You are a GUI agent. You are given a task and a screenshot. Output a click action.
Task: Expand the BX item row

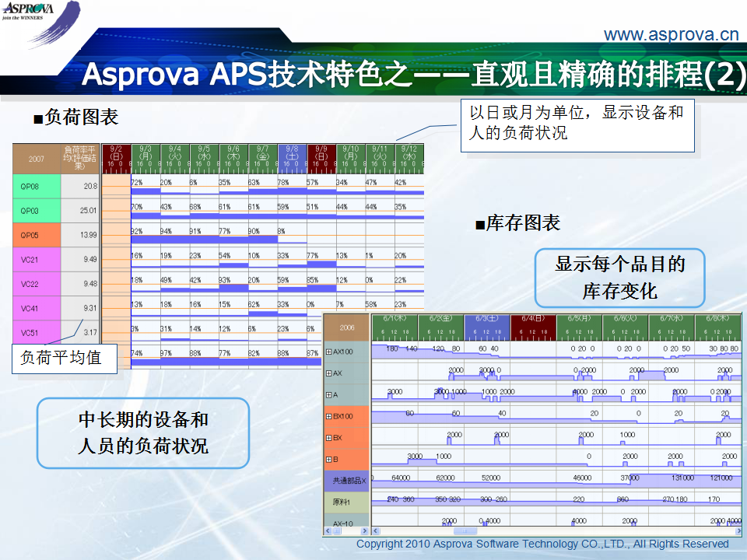tap(328, 438)
